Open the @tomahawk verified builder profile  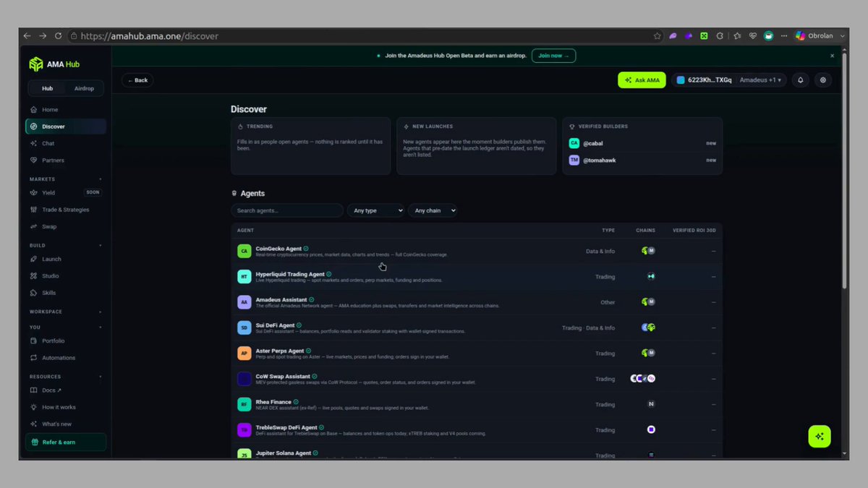pos(642,160)
